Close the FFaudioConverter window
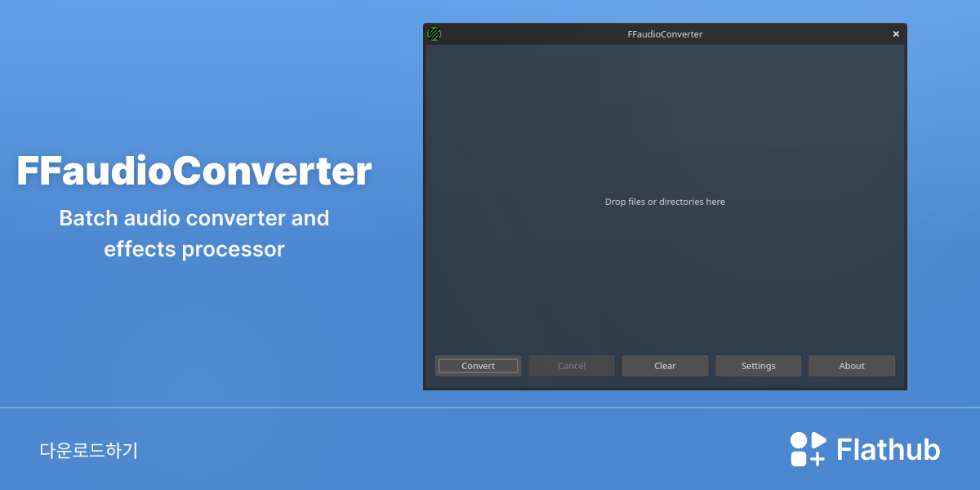Viewport: 980px width, 490px height. pyautogui.click(x=896, y=34)
